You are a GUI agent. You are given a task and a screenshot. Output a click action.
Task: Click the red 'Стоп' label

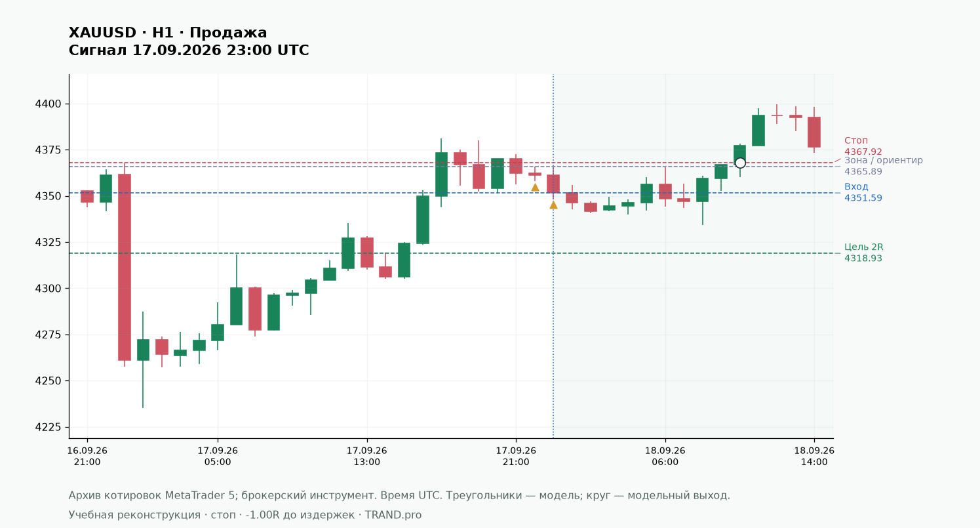click(x=856, y=140)
